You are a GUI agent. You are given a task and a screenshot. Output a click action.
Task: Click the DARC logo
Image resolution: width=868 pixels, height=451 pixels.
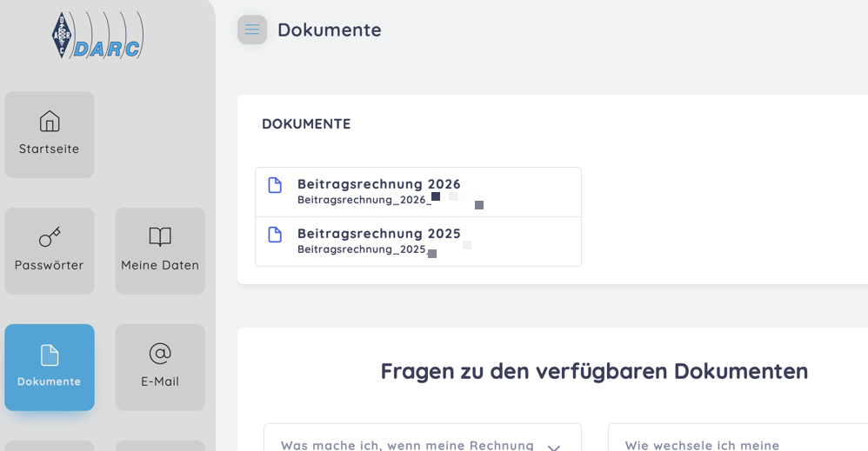(97, 36)
